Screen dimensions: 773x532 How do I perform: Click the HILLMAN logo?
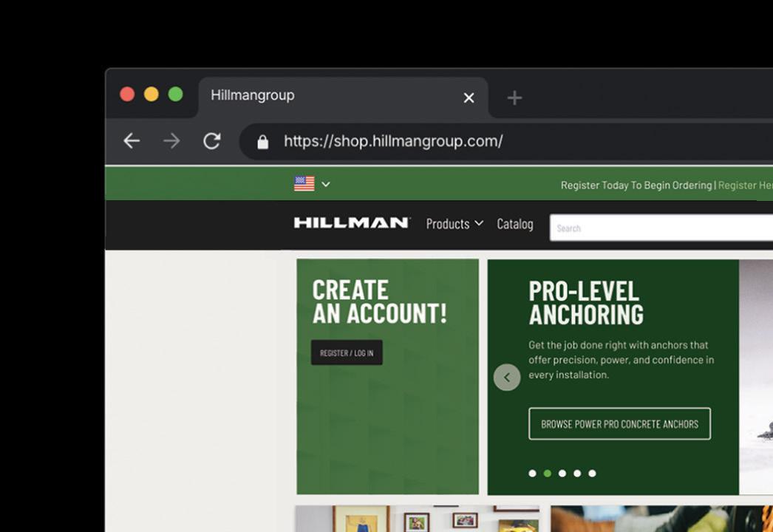(x=352, y=223)
